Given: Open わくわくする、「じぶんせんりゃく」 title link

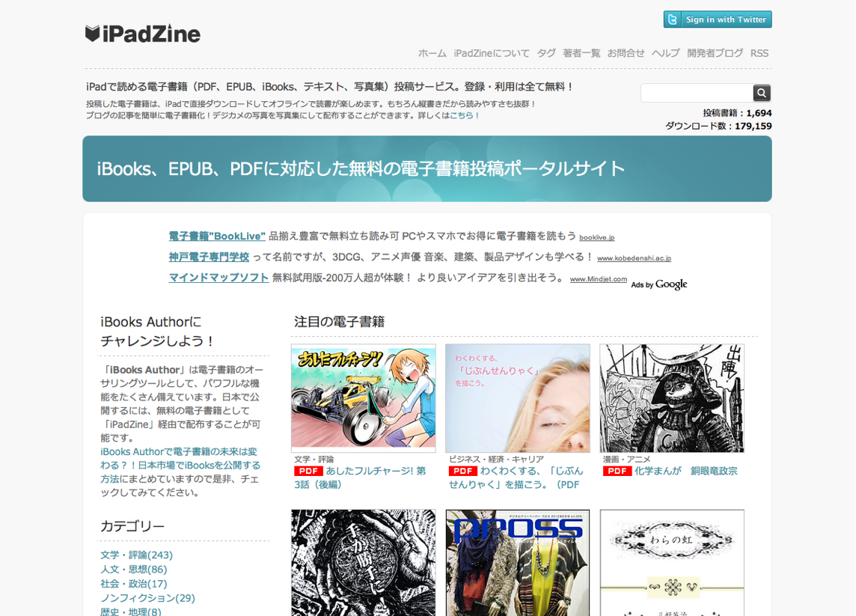Looking at the screenshot, I should coord(516,478).
